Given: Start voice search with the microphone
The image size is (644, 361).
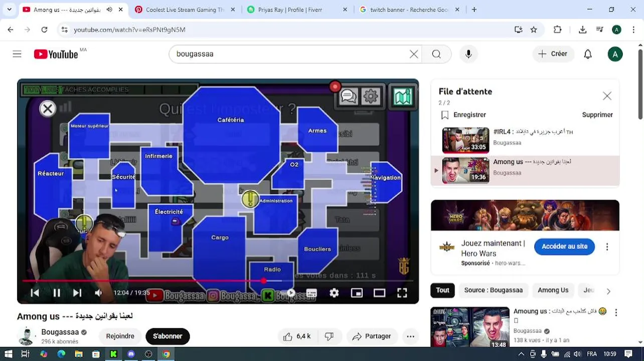Looking at the screenshot, I should (x=468, y=54).
